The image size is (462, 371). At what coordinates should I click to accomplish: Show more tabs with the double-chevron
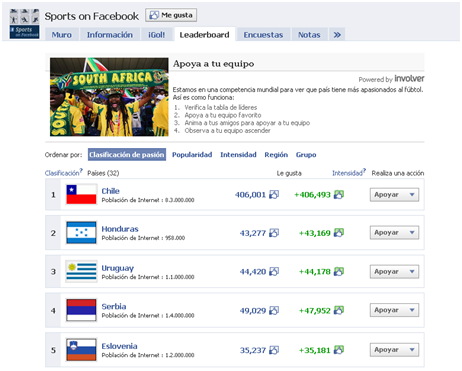(x=337, y=35)
